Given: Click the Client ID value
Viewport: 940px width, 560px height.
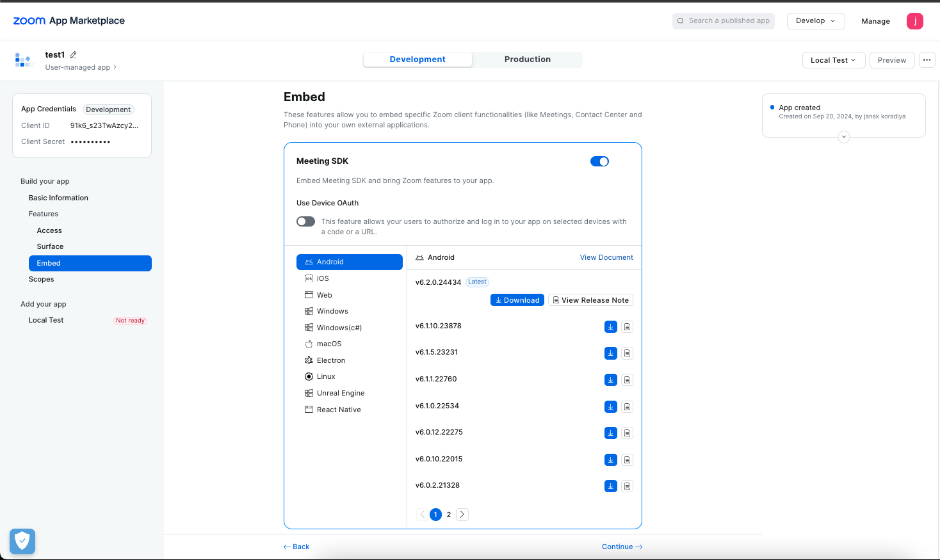Looking at the screenshot, I should click(104, 126).
